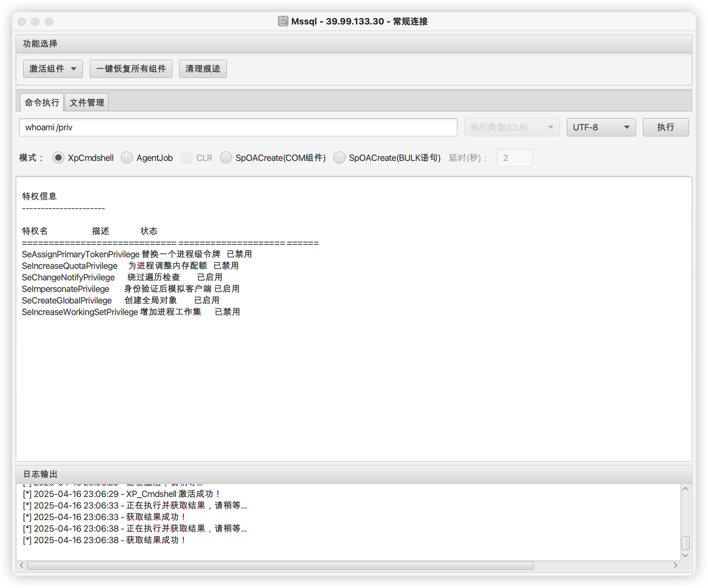Click the horizontal scrollbar right arrow
Screen dimensions: 708x588
[x=675, y=565]
